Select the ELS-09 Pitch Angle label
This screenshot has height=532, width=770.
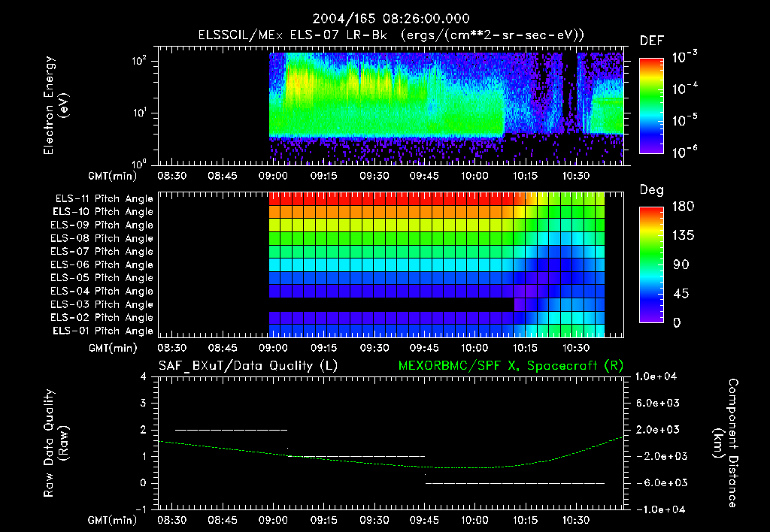click(102, 225)
